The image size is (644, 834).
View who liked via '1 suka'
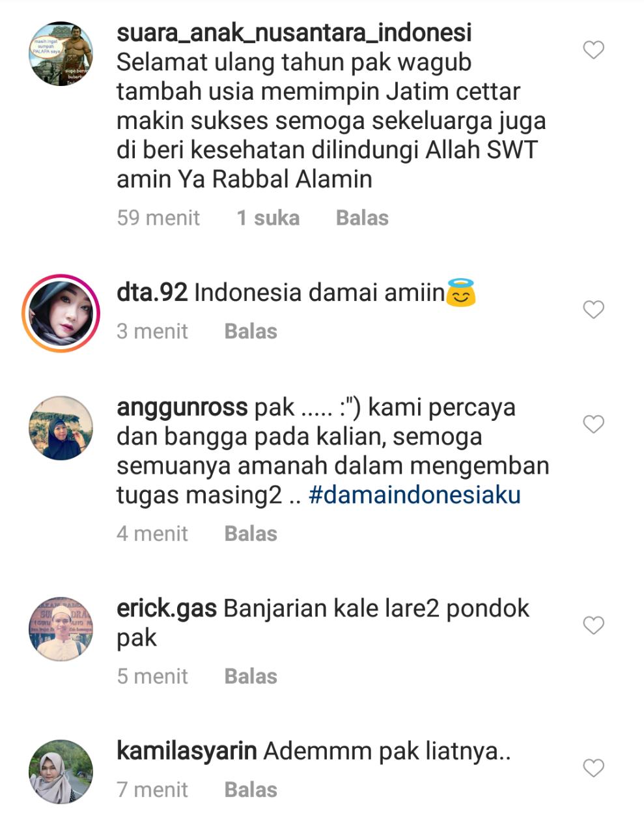(x=268, y=218)
